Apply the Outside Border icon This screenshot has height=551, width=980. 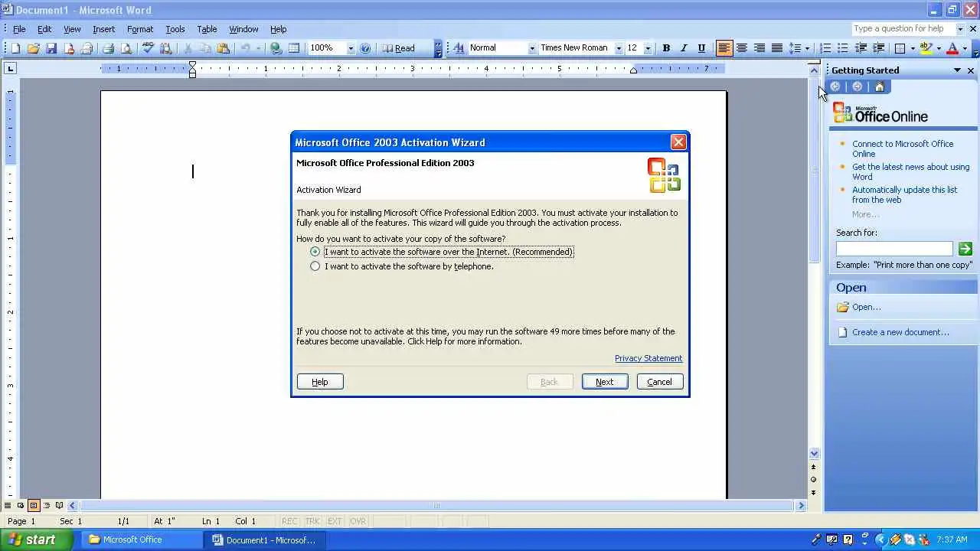(x=900, y=48)
